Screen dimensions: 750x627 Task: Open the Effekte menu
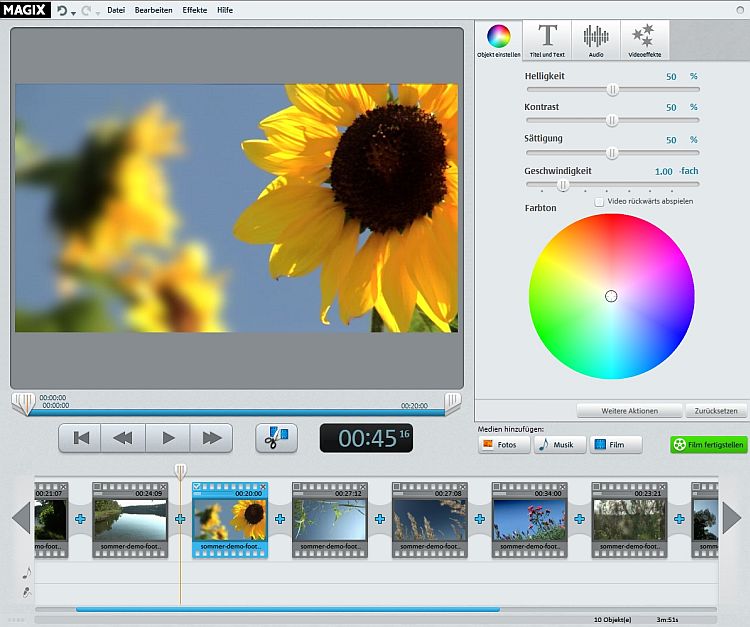click(x=195, y=10)
